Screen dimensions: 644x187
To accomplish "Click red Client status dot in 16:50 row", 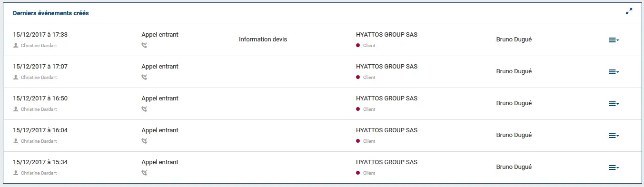I will click(358, 109).
